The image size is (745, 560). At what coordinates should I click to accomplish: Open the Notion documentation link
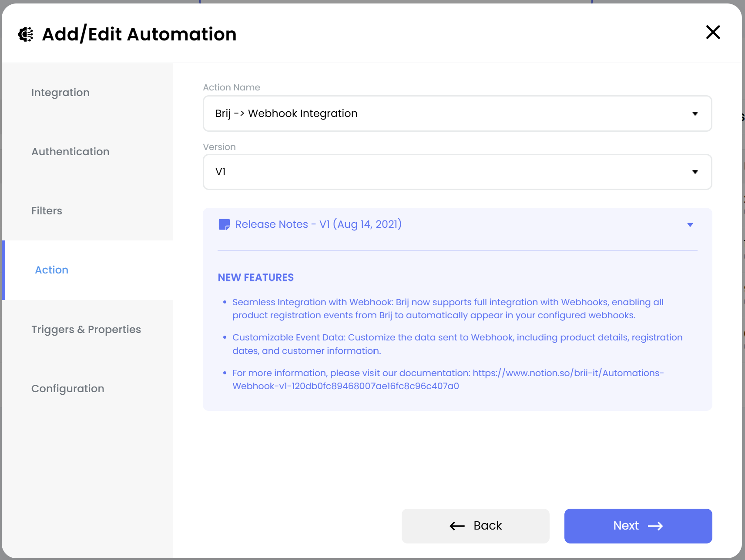(448, 380)
